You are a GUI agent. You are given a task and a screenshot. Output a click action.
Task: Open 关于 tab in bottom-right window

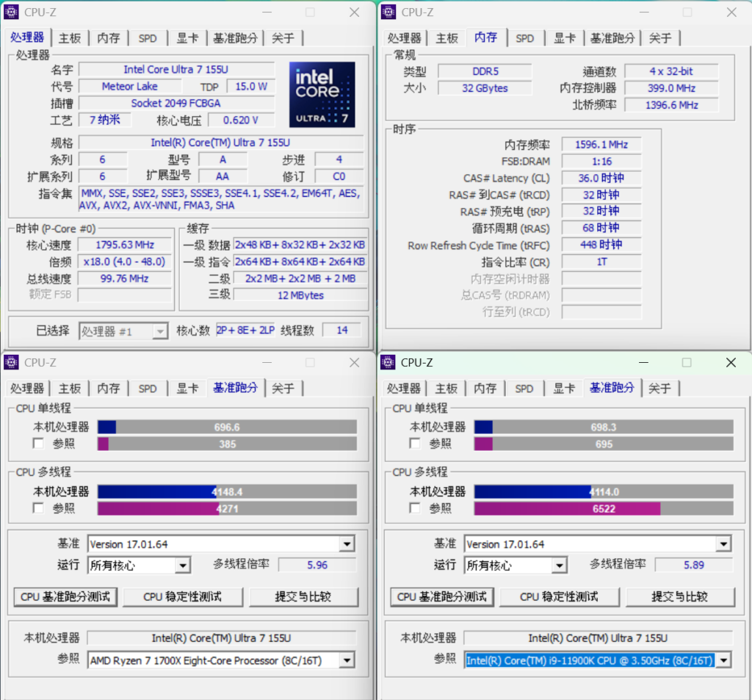659,388
